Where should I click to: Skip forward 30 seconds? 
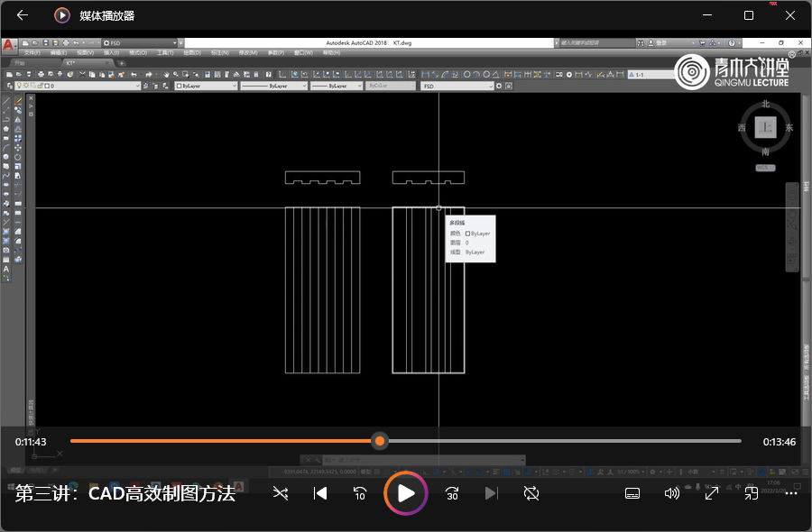pos(452,493)
